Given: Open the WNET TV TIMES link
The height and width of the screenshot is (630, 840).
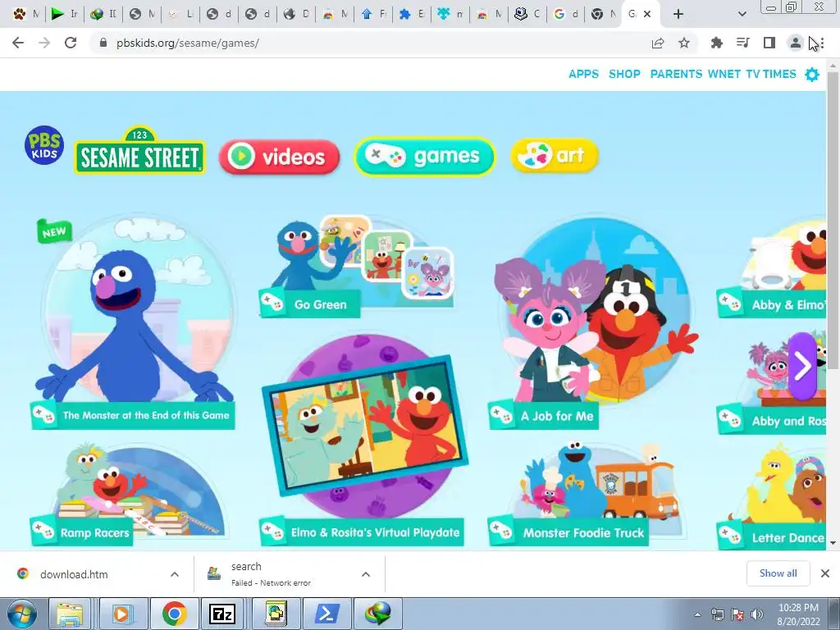Looking at the screenshot, I should pos(751,74).
